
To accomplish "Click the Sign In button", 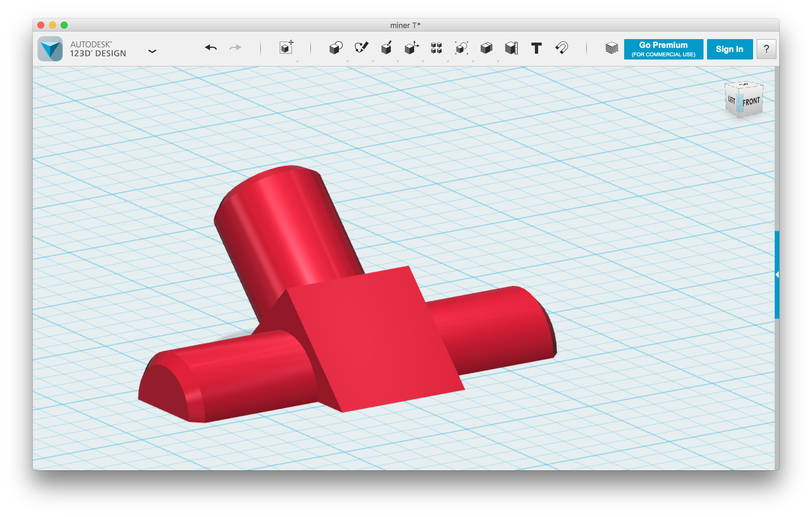I will [x=729, y=49].
